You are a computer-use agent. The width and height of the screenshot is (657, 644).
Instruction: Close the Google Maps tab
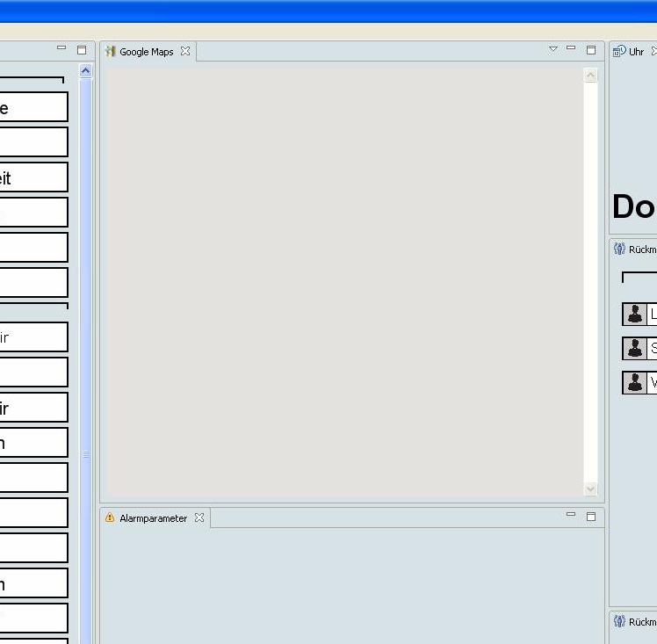pyautogui.click(x=185, y=52)
